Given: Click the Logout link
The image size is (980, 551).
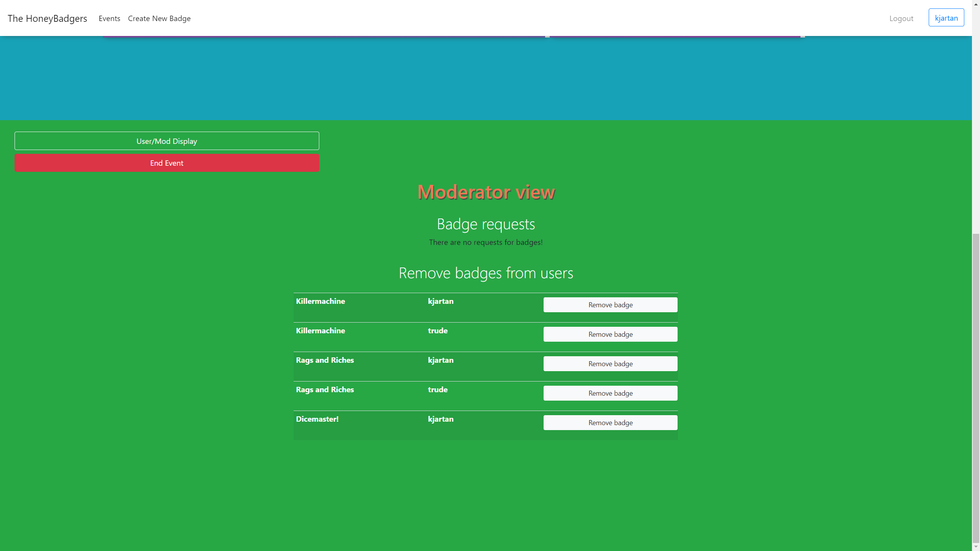Looking at the screenshot, I should 901,18.
